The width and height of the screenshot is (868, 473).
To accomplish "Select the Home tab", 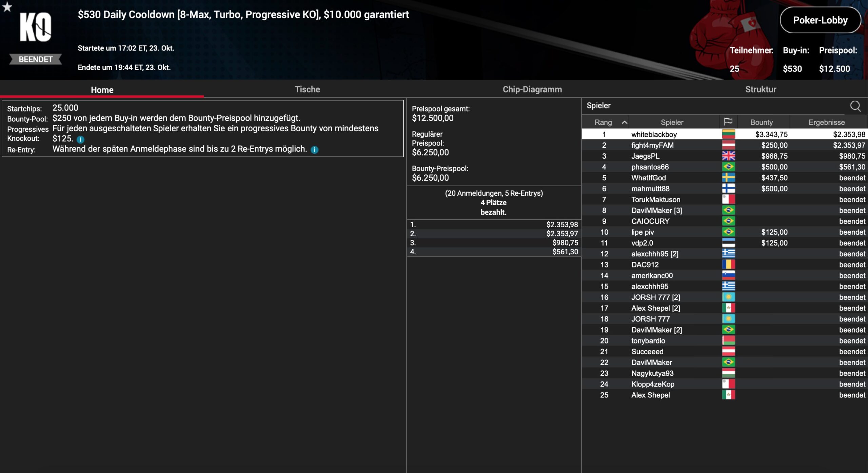I will point(102,90).
